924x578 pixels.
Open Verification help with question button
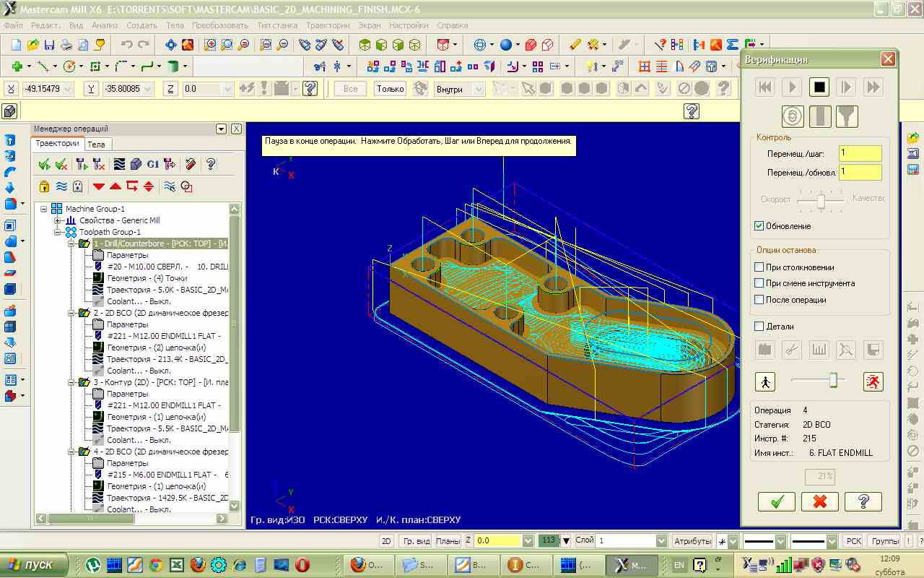coord(863,501)
